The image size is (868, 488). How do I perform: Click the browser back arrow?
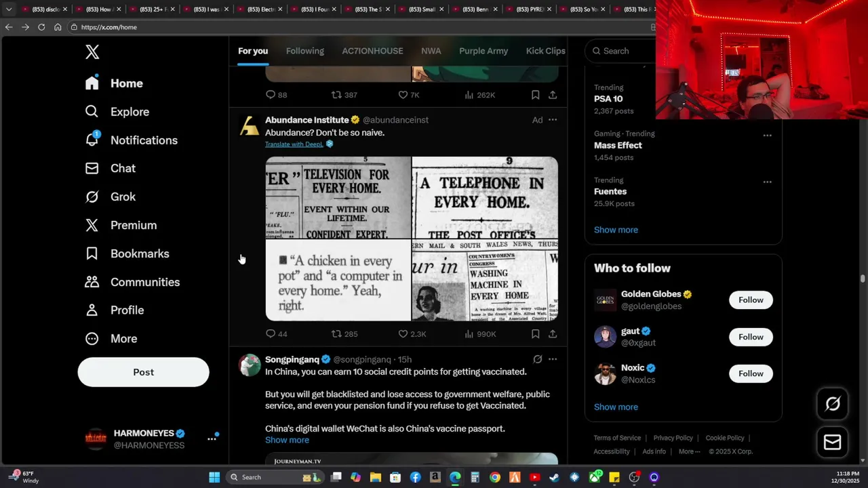9,27
